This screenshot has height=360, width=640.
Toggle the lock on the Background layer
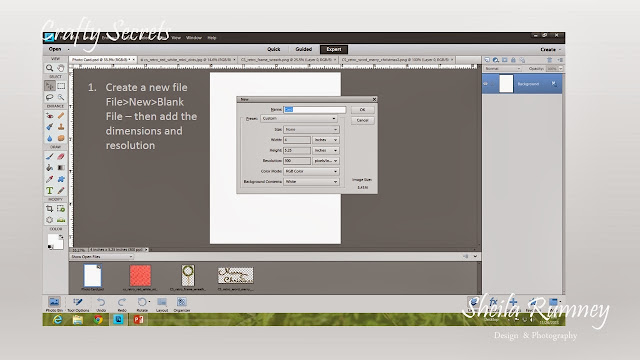pos(554,84)
